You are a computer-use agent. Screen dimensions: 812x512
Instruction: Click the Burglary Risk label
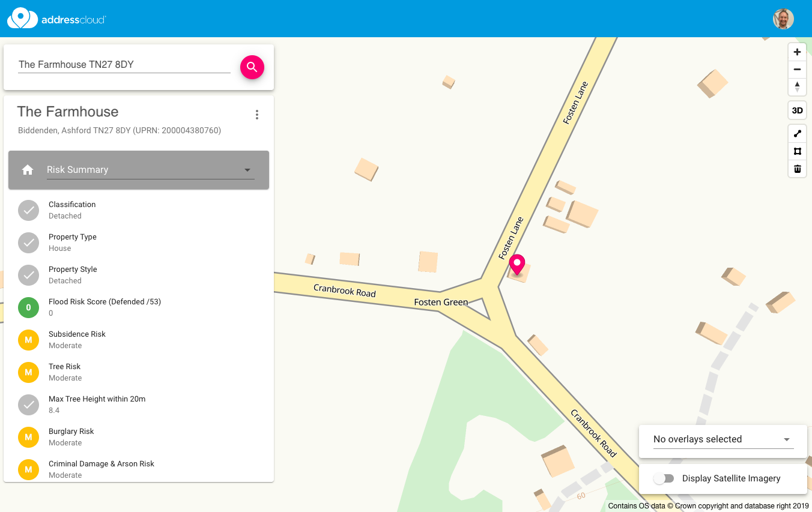(71, 432)
